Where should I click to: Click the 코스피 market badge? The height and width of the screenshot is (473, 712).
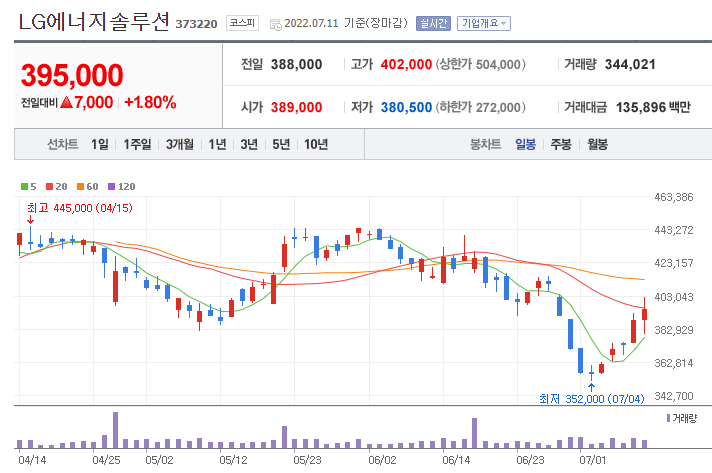coord(242,23)
